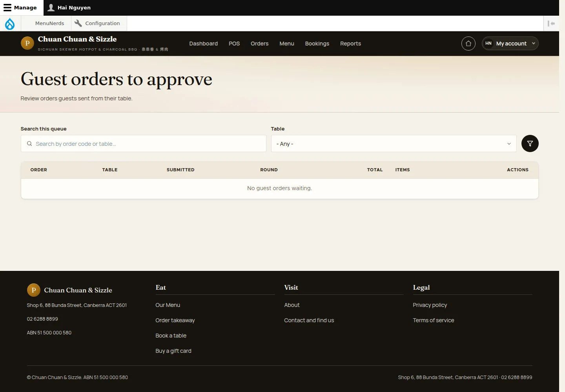Focus the order code search field
Image resolution: width=565 pixels, height=392 pixels.
143,143
